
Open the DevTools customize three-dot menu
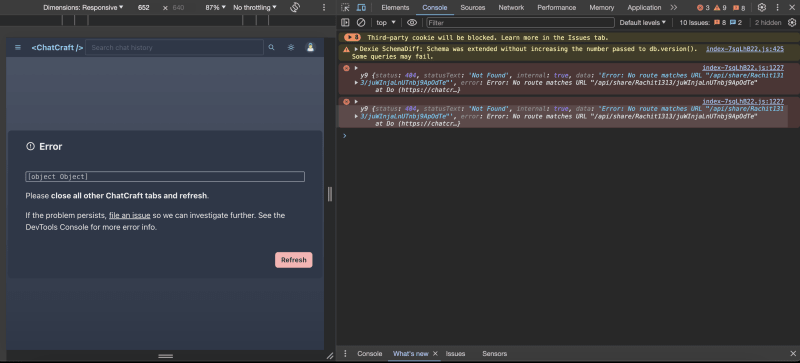pyautogui.click(x=778, y=8)
